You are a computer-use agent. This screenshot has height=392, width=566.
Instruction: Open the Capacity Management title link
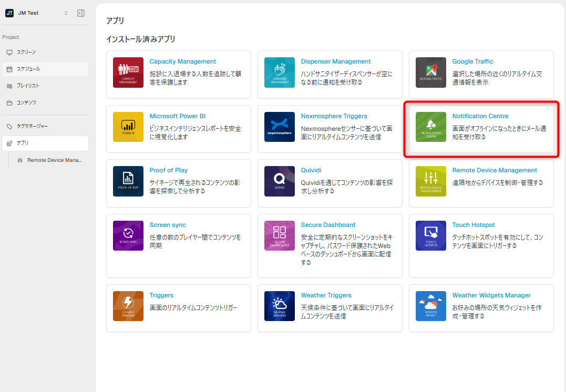pyautogui.click(x=183, y=61)
